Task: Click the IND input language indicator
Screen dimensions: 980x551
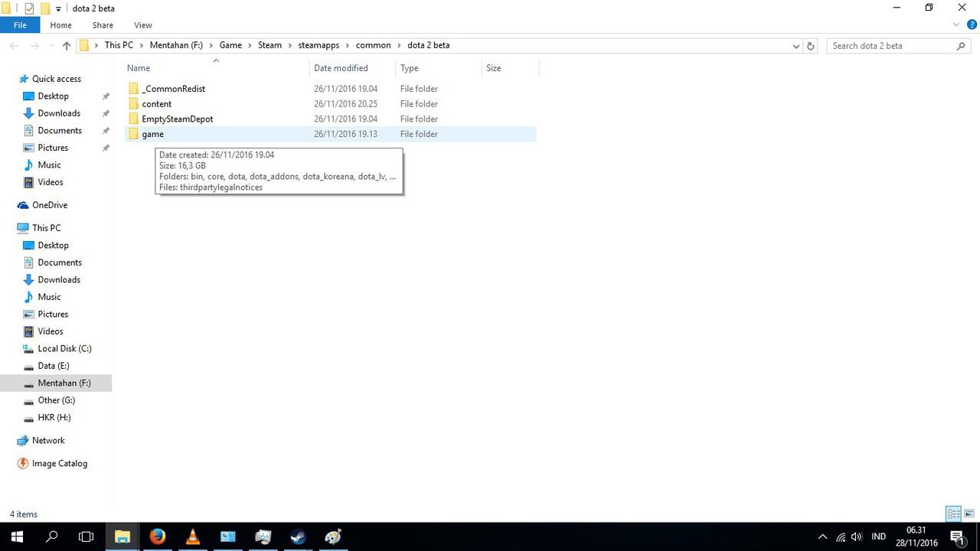Action: pos(878,536)
